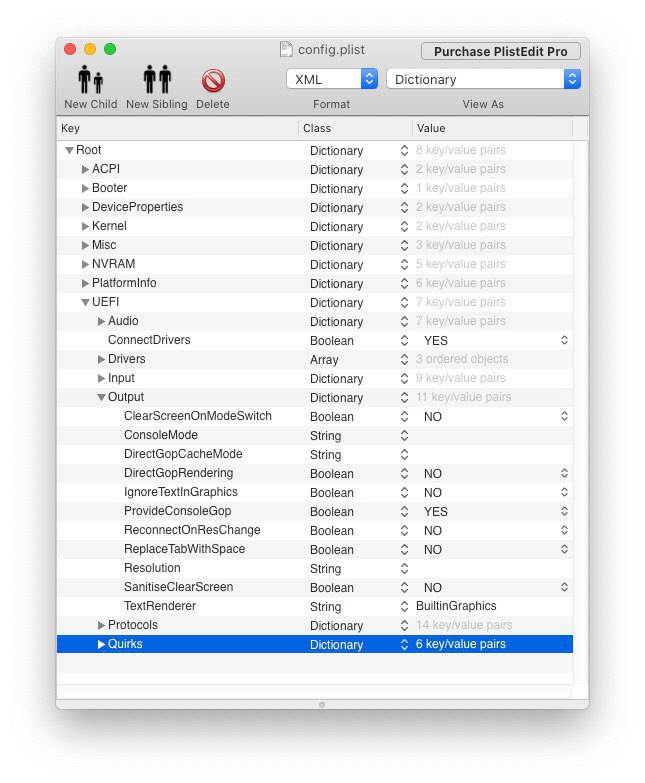
Task: Click the red Delete toolbar icon
Action: [x=213, y=80]
